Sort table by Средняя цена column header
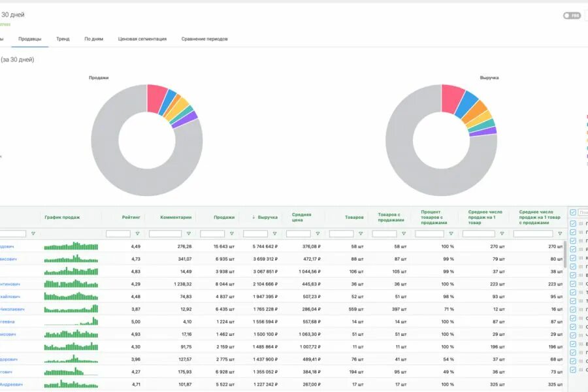 point(301,217)
